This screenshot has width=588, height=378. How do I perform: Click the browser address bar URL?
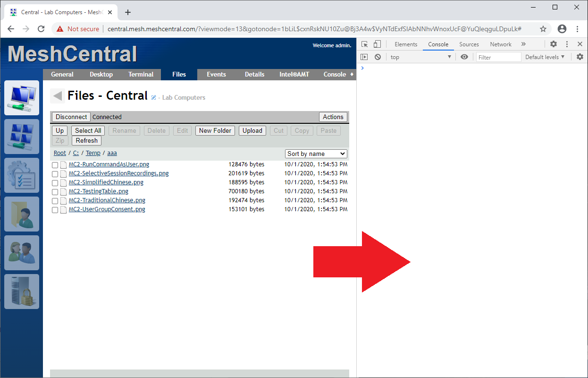click(314, 29)
